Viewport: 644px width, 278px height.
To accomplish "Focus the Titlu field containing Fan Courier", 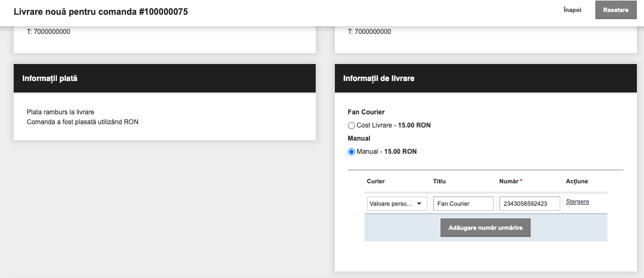I will tap(463, 203).
